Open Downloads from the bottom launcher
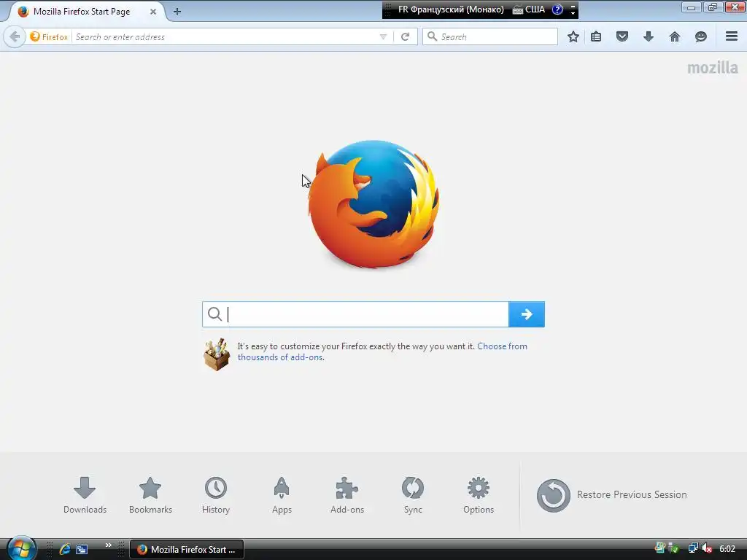The height and width of the screenshot is (560, 747). pyautogui.click(x=85, y=495)
